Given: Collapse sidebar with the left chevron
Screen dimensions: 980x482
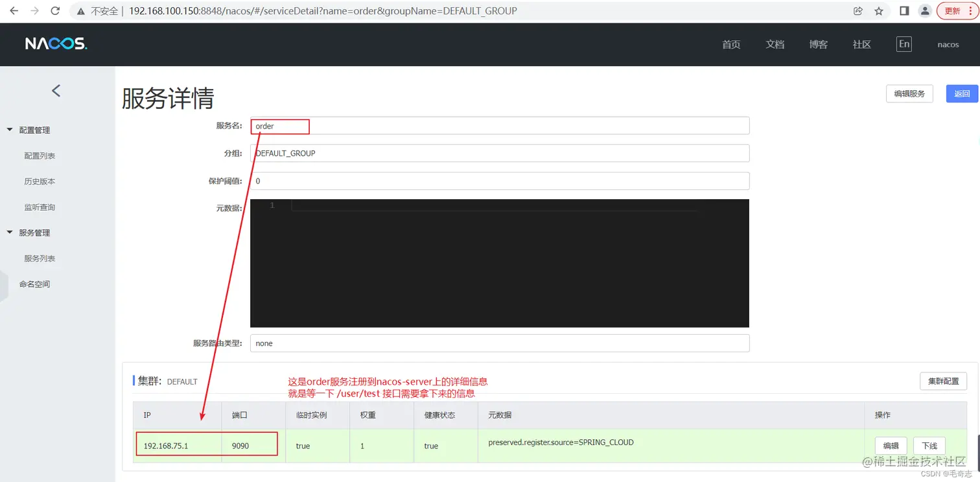Looking at the screenshot, I should coord(56,91).
